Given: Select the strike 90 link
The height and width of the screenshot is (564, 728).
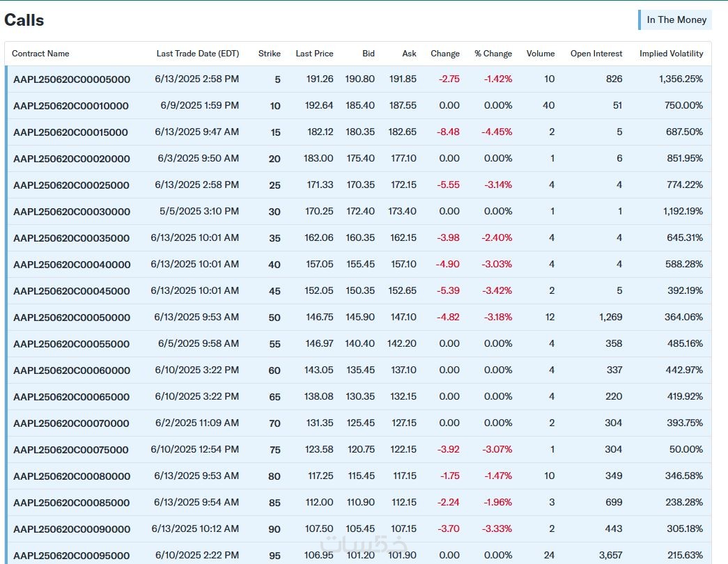Looking at the screenshot, I should (x=274, y=529).
